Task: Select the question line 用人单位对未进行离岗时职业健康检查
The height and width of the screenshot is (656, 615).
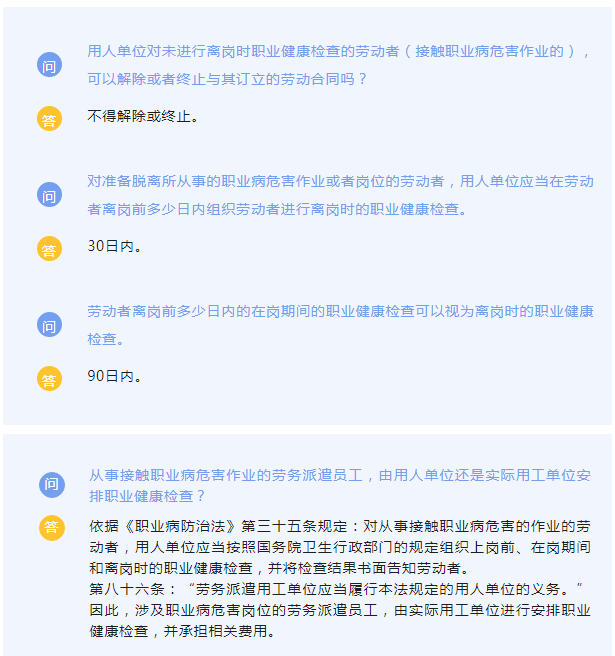Action: pos(338,51)
